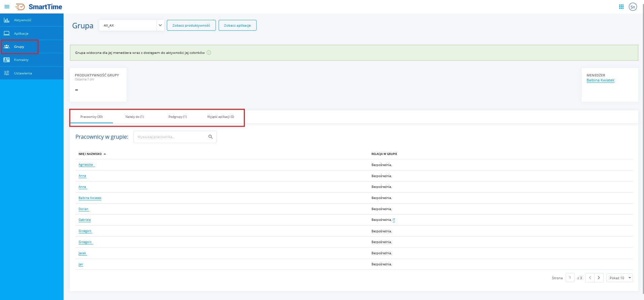Open manager Balbina Kwiatek link in Menedżer card

(x=600, y=80)
